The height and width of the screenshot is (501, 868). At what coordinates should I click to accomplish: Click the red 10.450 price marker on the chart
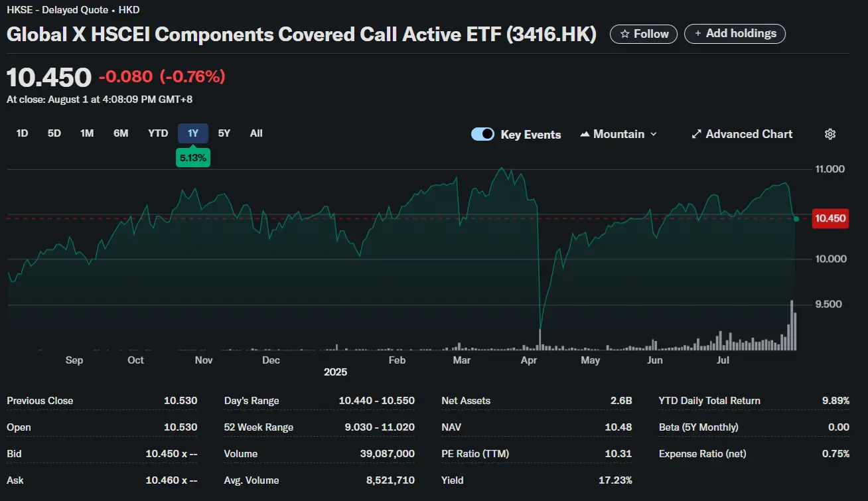coord(830,218)
